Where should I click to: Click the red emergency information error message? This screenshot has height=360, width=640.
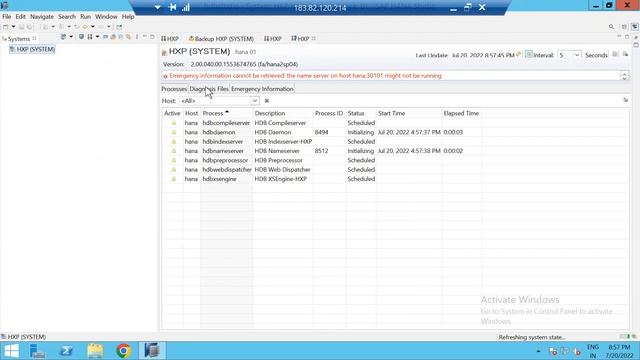point(305,76)
